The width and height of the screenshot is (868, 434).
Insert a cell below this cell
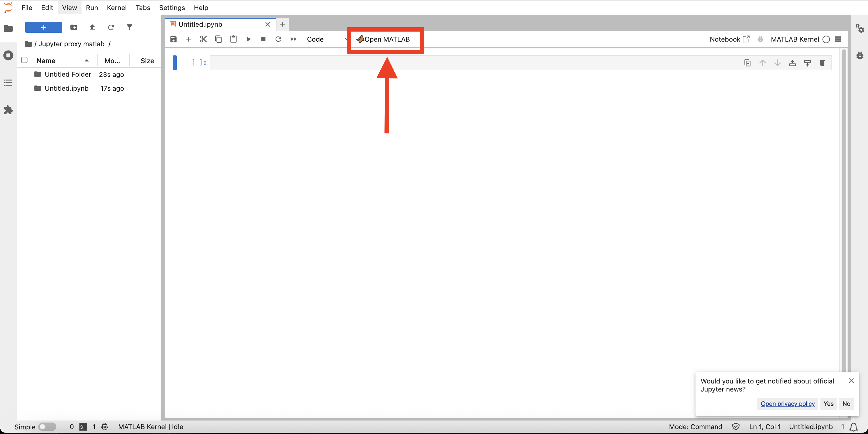click(807, 63)
